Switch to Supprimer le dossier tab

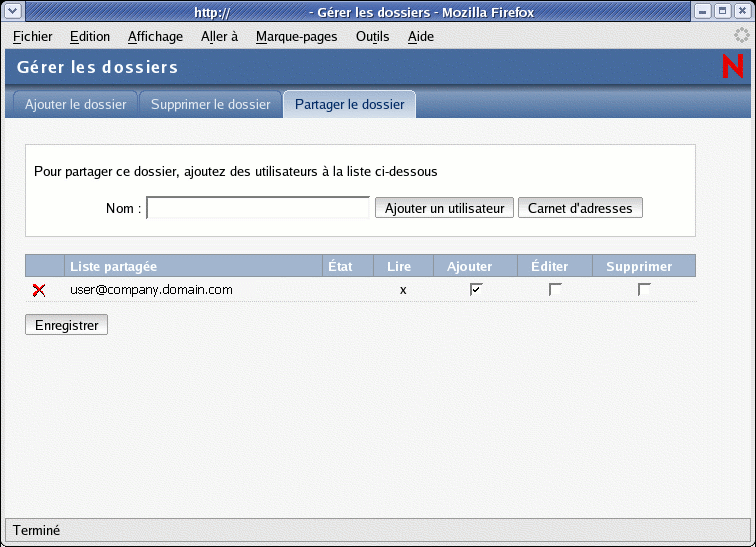tap(211, 104)
